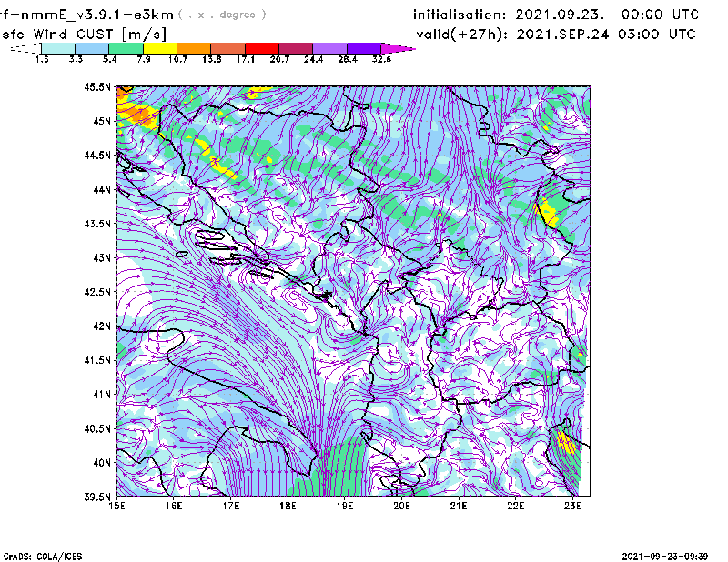Click the coral legend swatch above 13.8
The height and width of the screenshot is (562, 728).
[x=228, y=48]
